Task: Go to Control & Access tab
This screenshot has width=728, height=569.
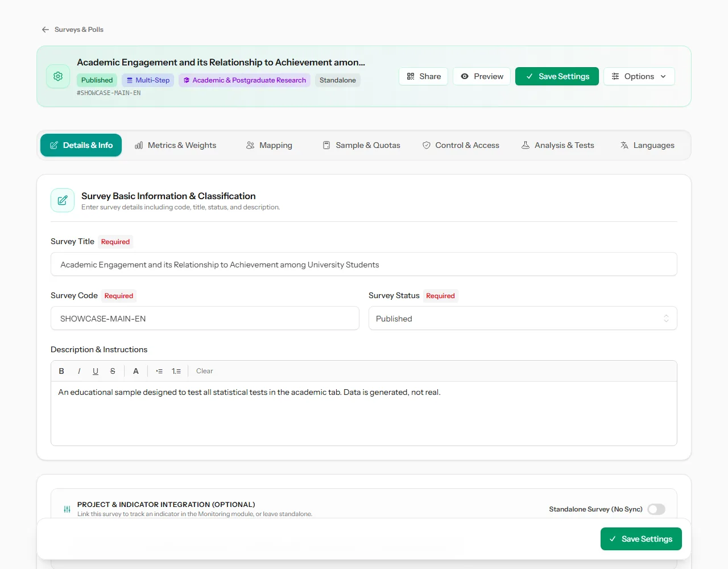Action: point(461,145)
